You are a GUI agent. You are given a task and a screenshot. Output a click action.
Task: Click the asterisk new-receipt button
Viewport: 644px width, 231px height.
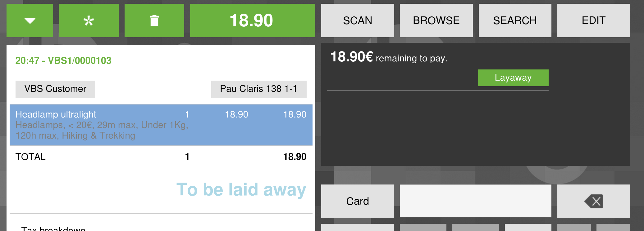click(89, 20)
